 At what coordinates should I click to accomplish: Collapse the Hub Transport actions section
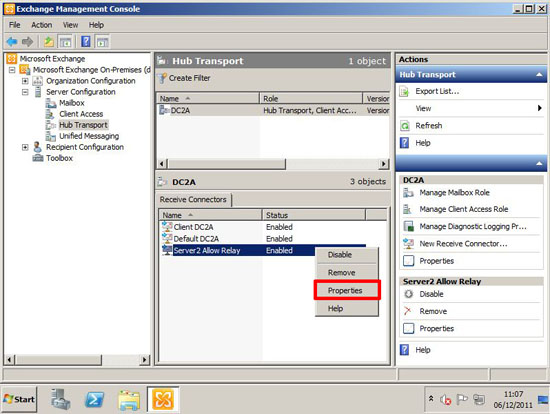pos(539,74)
